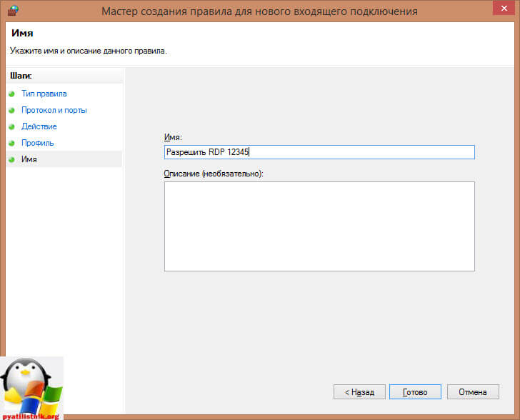This screenshot has height=420, width=520.
Task: Click the wizard title bar text
Action: [x=259, y=11]
